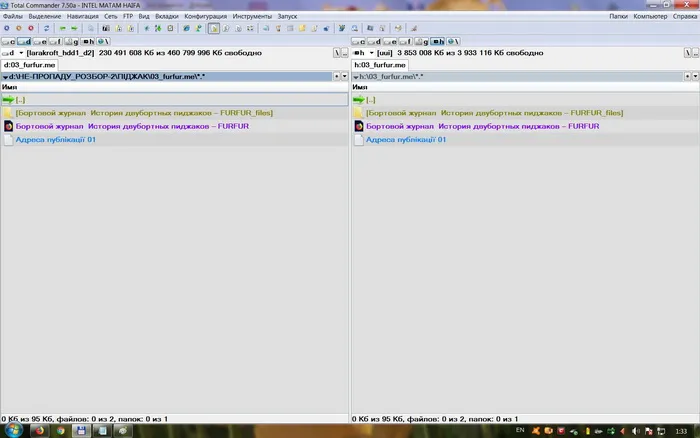This screenshot has height=438, width=700.
Task: Click Firefox icon in the Windows taskbar
Action: point(40,431)
